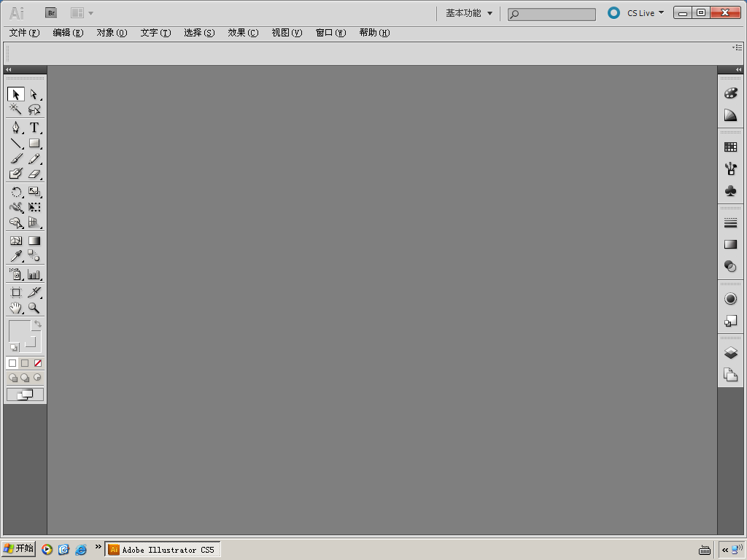
Task: Open the 基本功能 workspace switcher
Action: point(469,13)
